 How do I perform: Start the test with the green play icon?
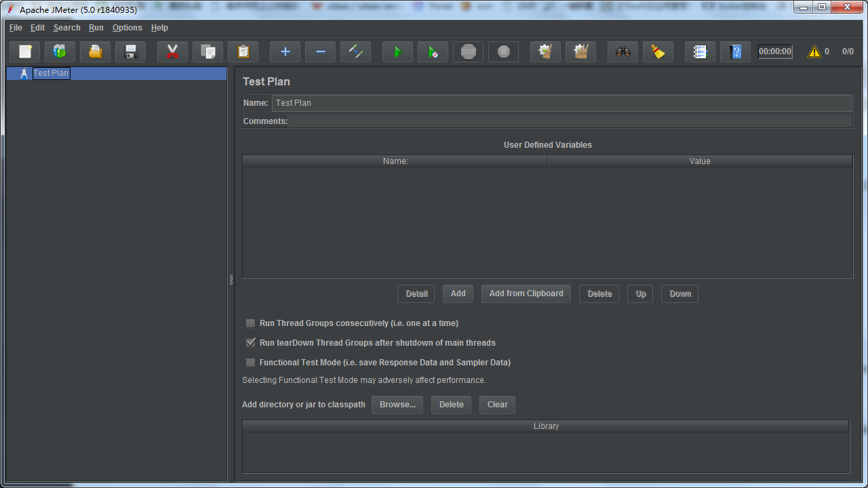coord(398,52)
